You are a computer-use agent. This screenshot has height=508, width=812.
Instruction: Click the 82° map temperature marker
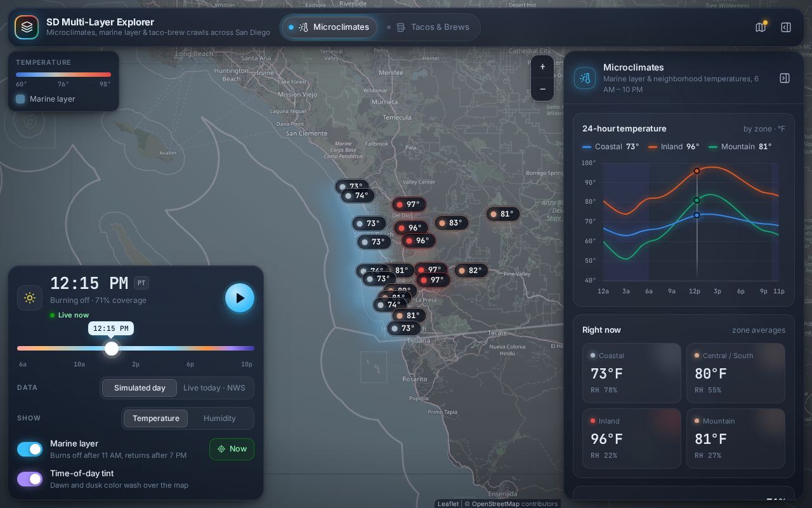[471, 271]
